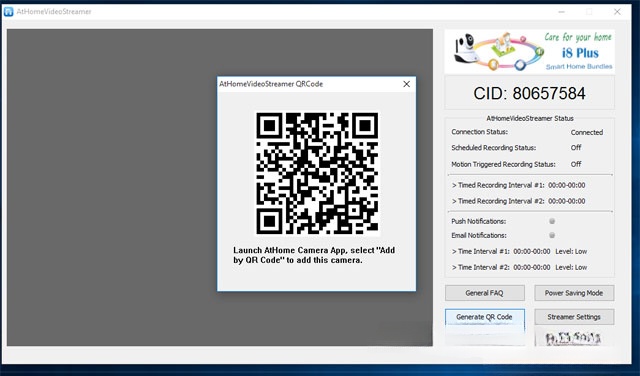
Task: Click the AtHomeVideoStreamer Status group label
Action: point(530,118)
